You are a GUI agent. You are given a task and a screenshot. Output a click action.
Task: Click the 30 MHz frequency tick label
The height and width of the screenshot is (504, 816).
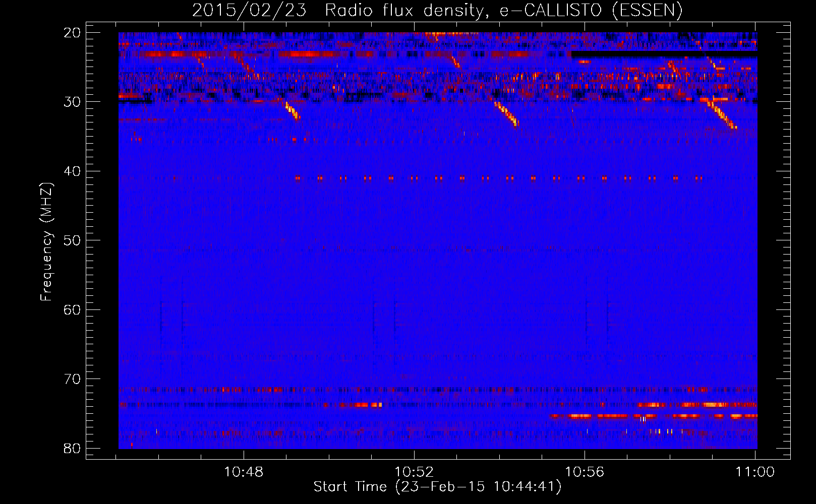point(72,102)
